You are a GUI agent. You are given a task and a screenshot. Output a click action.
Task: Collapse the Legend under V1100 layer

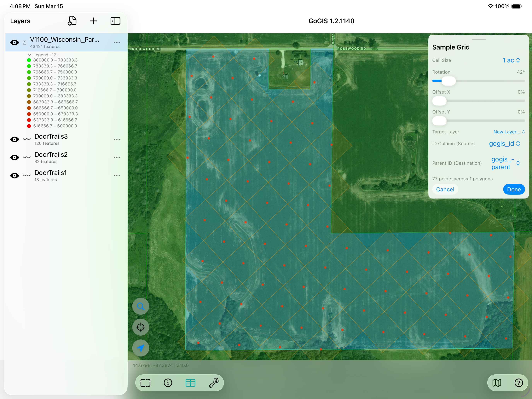pos(29,55)
